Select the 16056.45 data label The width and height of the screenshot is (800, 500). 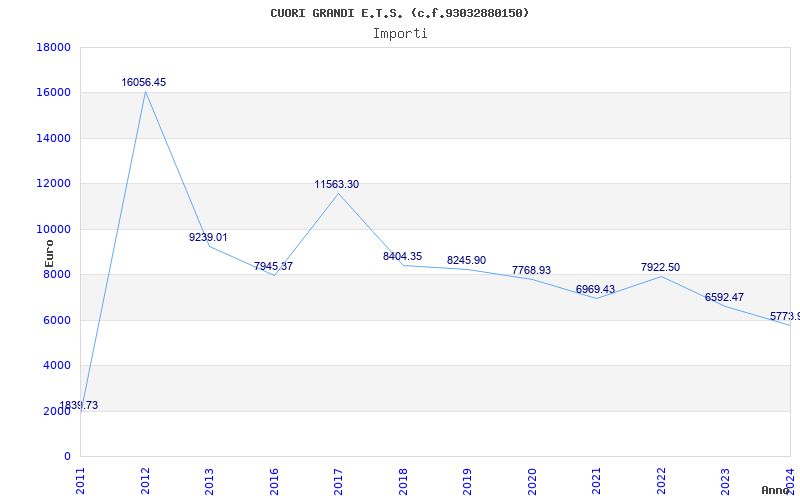coord(143,82)
